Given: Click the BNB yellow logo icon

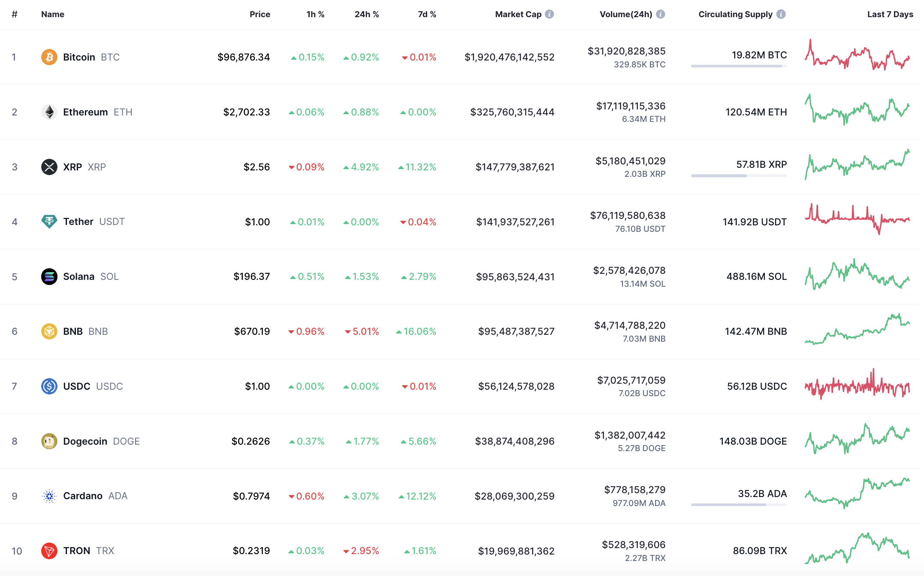Looking at the screenshot, I should 49,331.
